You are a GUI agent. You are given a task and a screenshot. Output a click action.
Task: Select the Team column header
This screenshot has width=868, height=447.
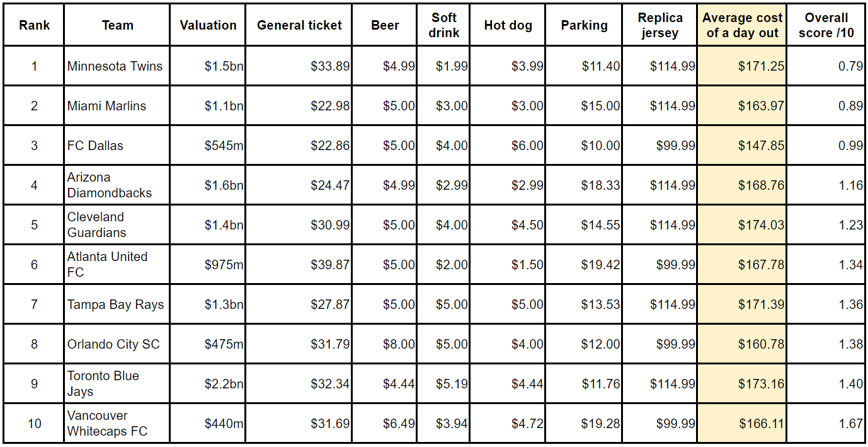(117, 26)
